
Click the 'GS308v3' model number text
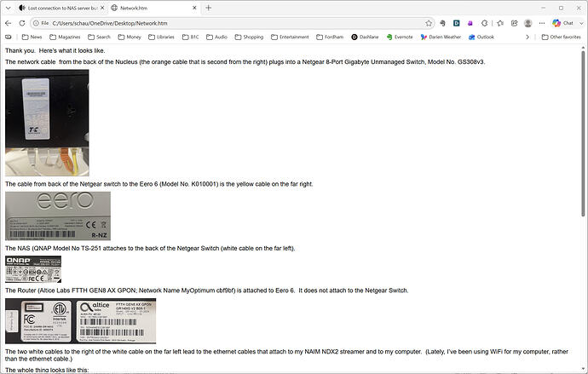click(x=471, y=62)
